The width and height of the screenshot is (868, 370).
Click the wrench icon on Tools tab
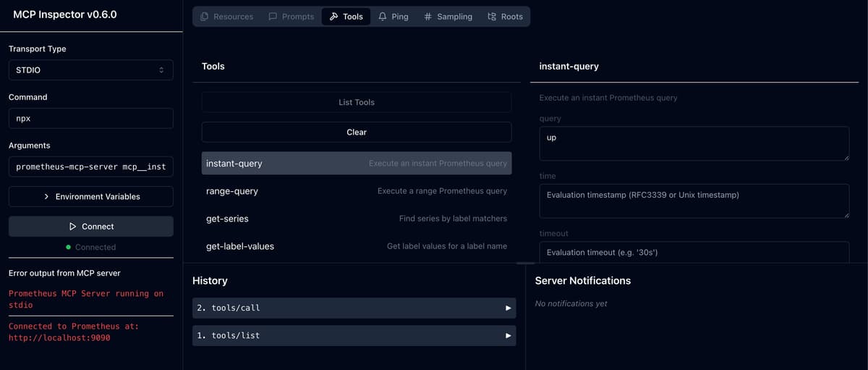pos(333,17)
